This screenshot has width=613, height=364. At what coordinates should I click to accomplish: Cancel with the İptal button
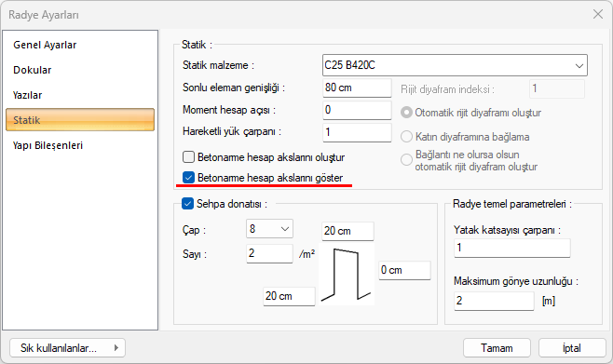coord(572,347)
